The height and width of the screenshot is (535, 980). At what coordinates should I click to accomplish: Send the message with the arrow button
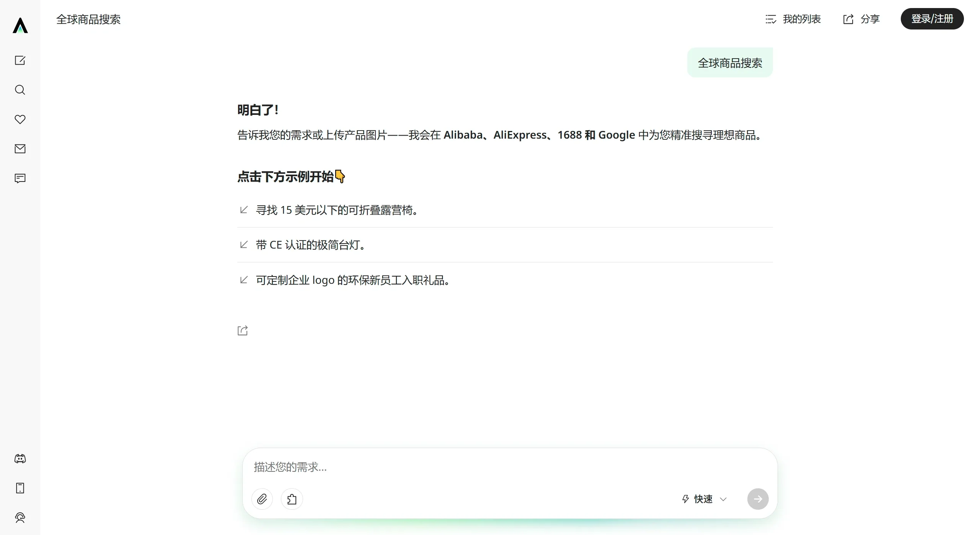[758, 499]
